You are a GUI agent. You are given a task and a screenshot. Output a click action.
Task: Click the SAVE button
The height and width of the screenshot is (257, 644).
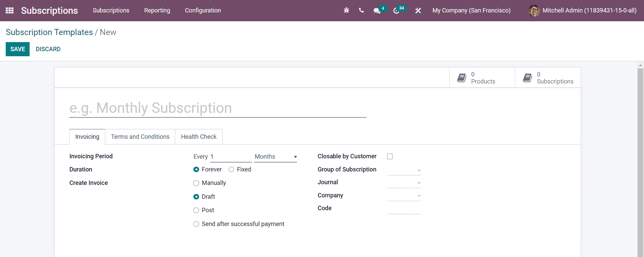point(17,49)
